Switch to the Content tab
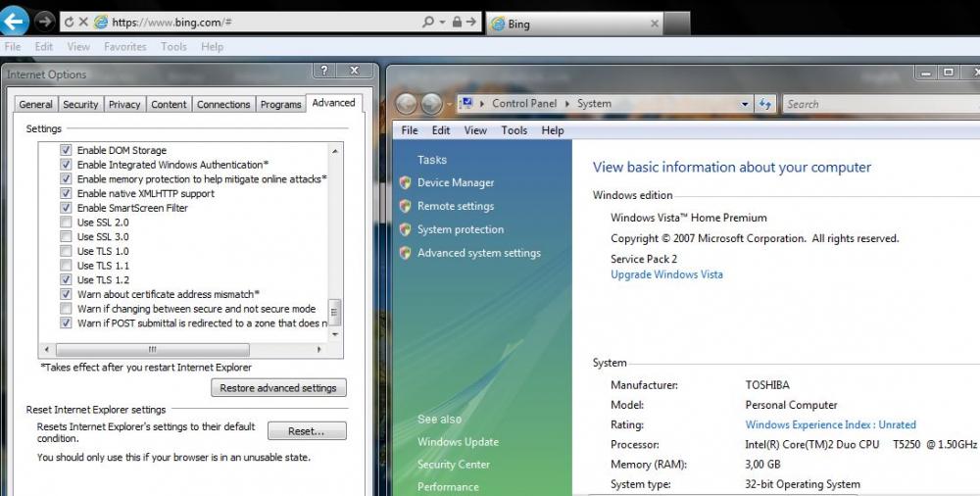Screen dimensions: 980x496 169,105
